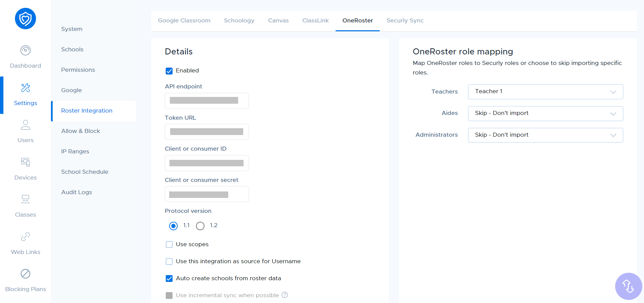
Task: Select protocol version 1.1
Action: click(173, 226)
